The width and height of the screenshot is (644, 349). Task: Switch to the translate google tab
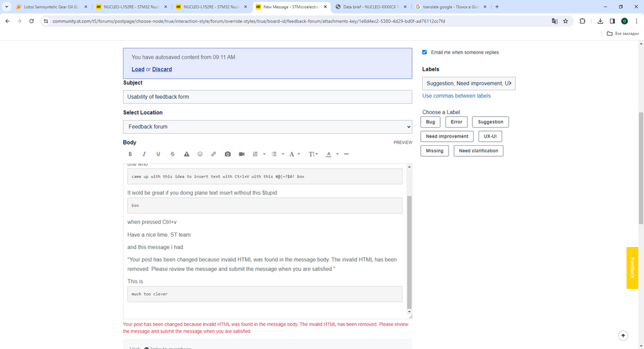(451, 7)
